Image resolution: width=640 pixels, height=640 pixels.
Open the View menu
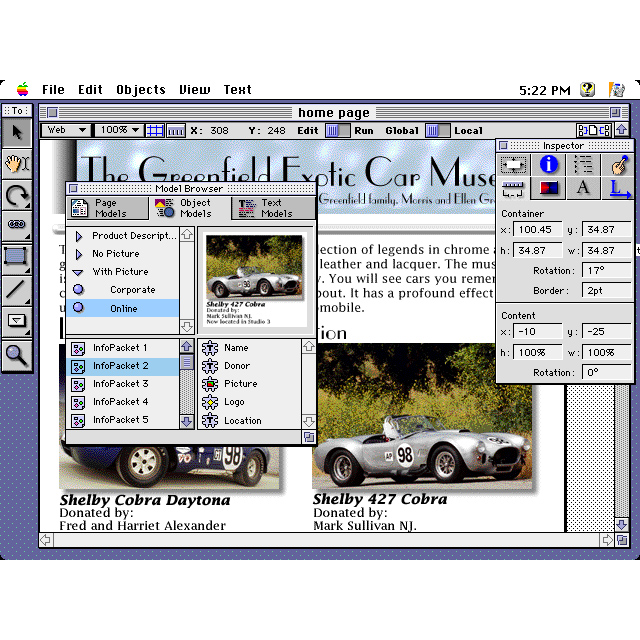pos(195,89)
